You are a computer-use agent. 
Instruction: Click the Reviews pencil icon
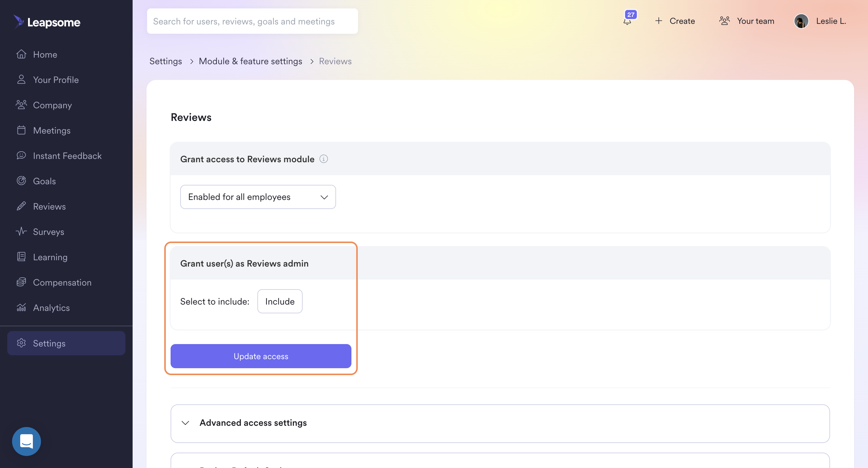point(21,206)
